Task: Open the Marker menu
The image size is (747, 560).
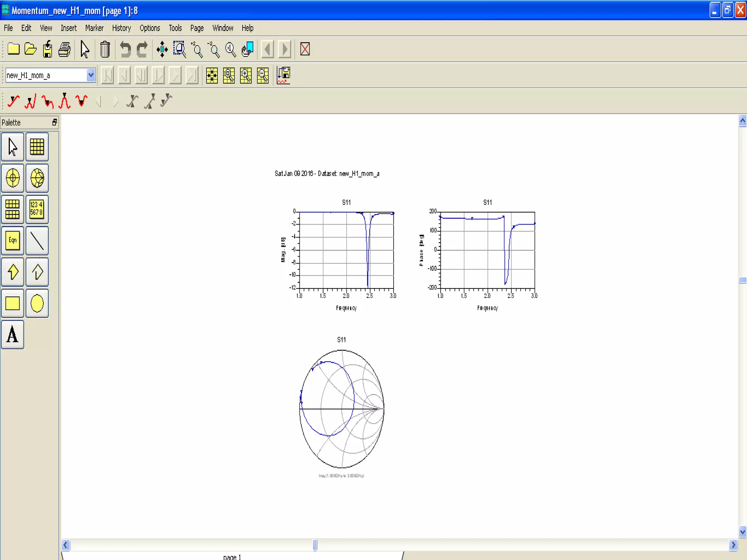Action: [94, 28]
